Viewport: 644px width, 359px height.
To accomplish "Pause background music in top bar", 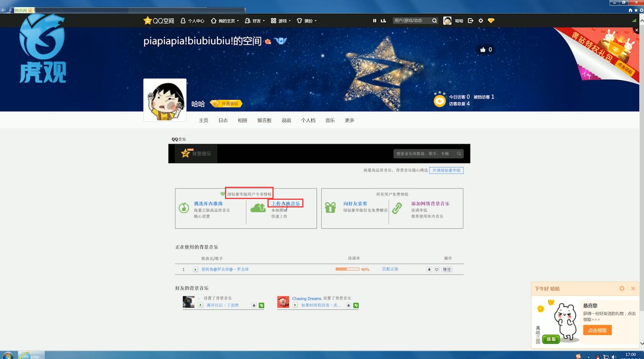I will click(x=375, y=21).
